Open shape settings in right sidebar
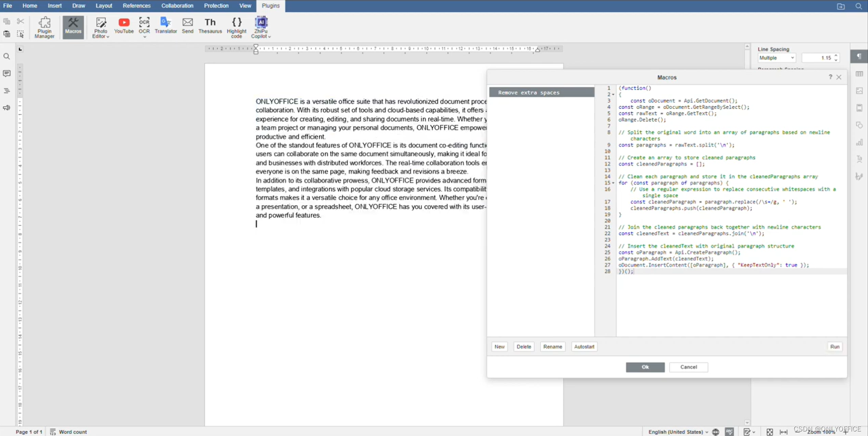 point(859,125)
